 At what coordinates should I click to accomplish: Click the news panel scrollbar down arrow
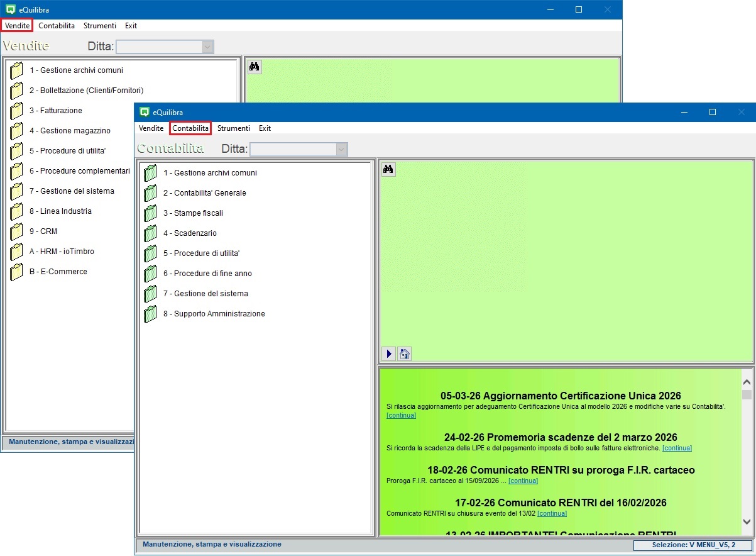pyautogui.click(x=747, y=521)
